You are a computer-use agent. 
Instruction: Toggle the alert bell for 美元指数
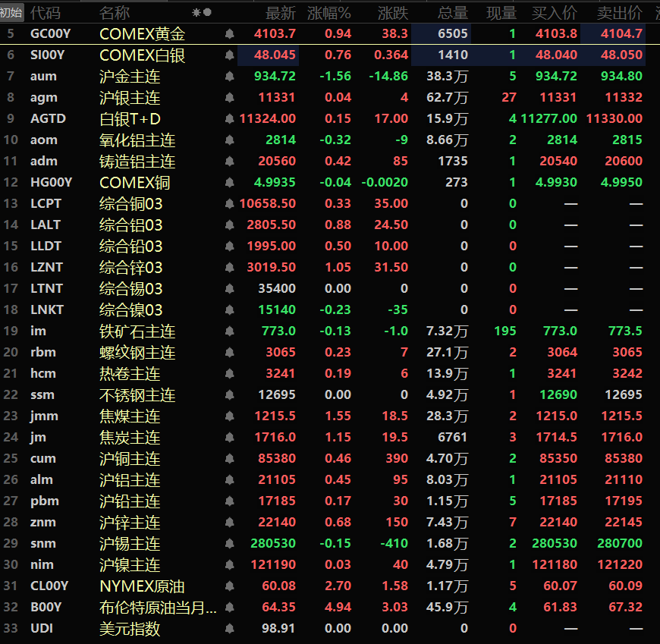coord(229,629)
